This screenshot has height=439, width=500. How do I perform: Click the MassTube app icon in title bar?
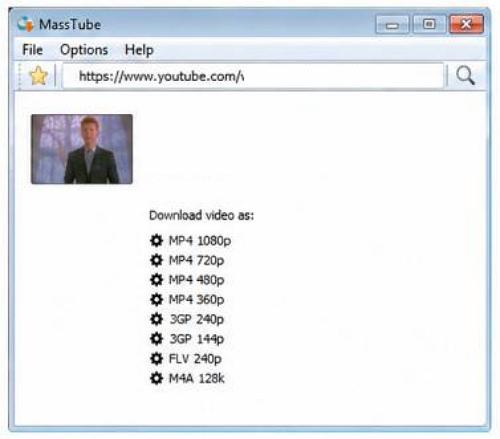coord(26,24)
